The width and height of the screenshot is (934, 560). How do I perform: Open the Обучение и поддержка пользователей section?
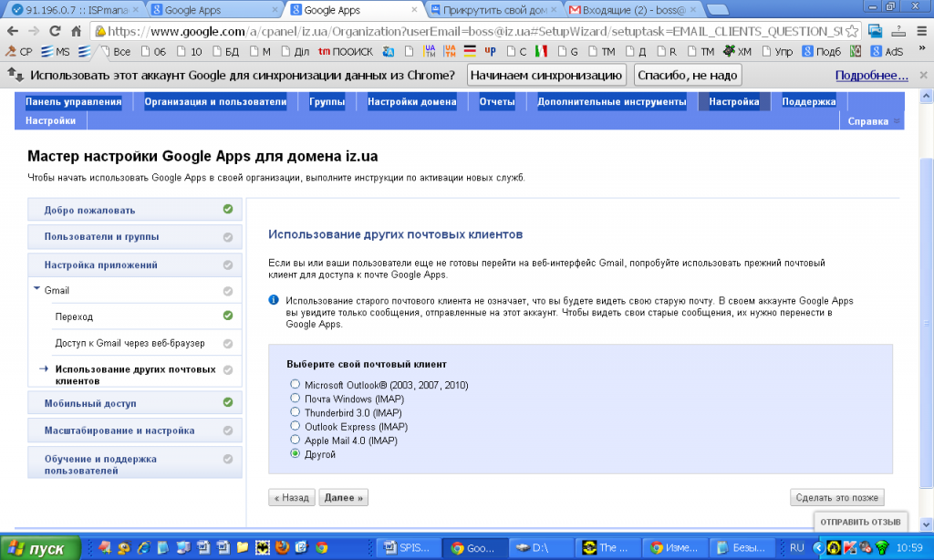click(135, 463)
